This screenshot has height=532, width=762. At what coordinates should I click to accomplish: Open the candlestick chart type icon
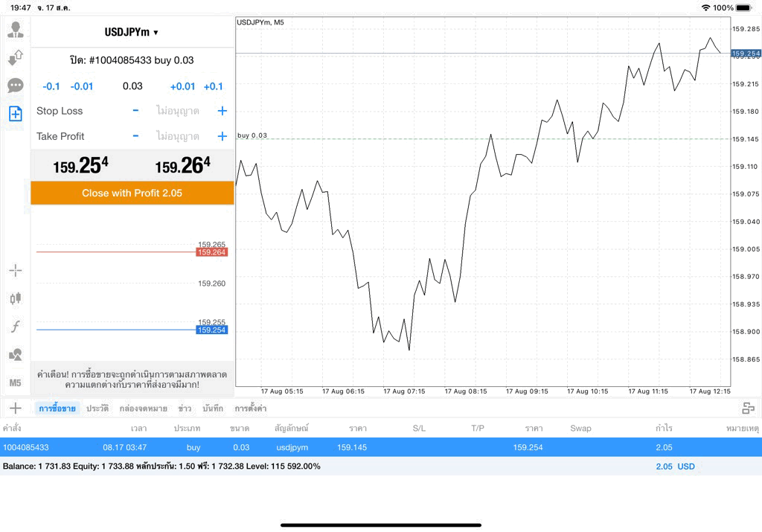click(x=16, y=298)
